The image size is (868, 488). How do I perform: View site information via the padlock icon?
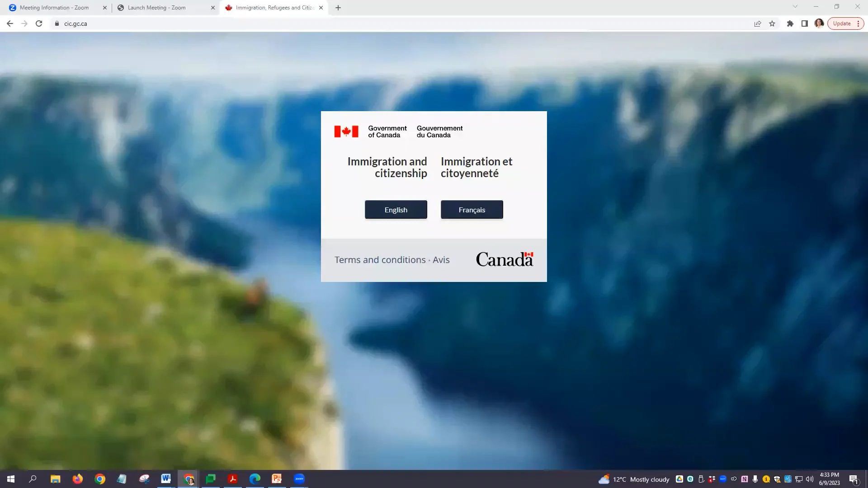tap(57, 23)
